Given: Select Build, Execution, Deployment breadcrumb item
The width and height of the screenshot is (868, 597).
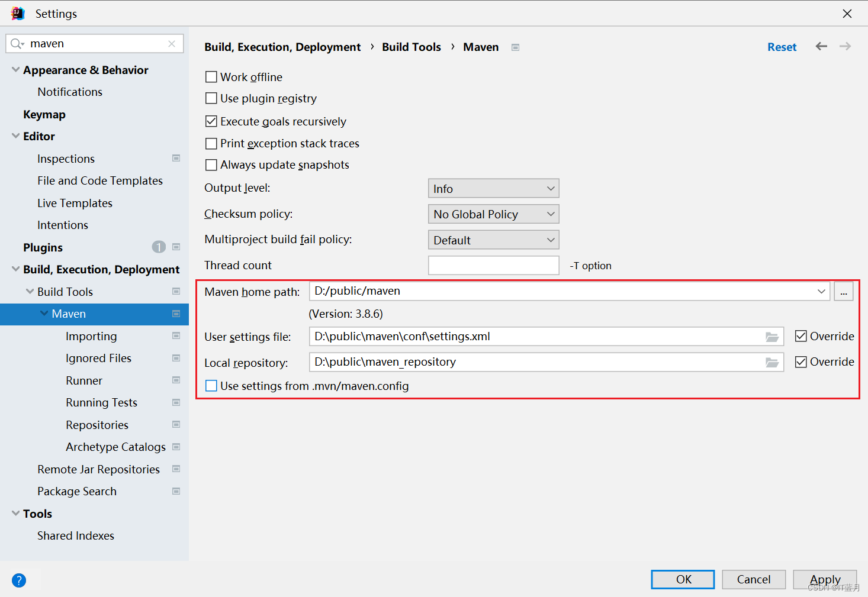Looking at the screenshot, I should (x=282, y=47).
